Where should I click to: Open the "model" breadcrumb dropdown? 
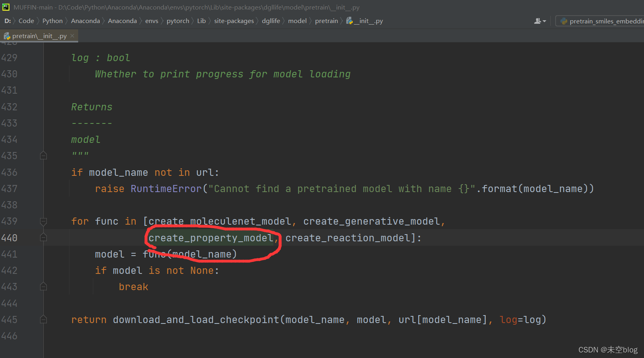297,21
